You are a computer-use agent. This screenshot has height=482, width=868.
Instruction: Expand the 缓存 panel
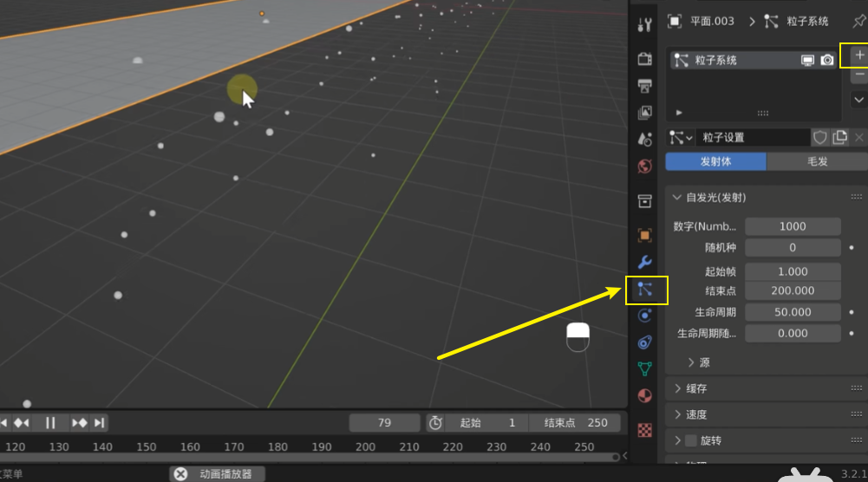tap(677, 388)
